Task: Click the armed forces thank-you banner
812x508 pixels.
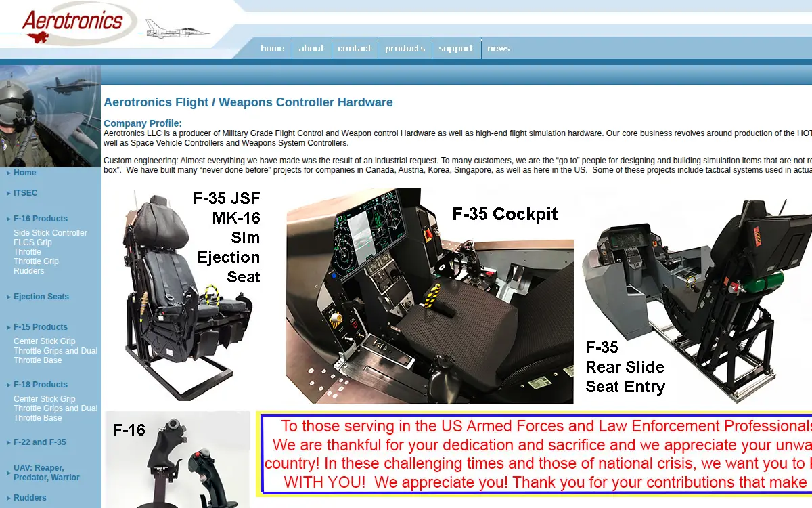Action: 534,454
